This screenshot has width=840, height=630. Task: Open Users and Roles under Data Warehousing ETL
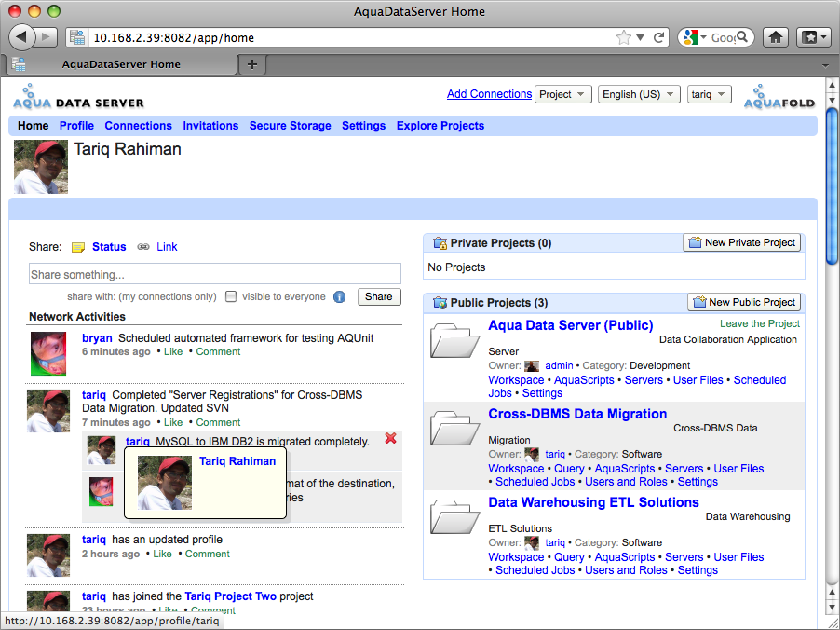(x=626, y=570)
